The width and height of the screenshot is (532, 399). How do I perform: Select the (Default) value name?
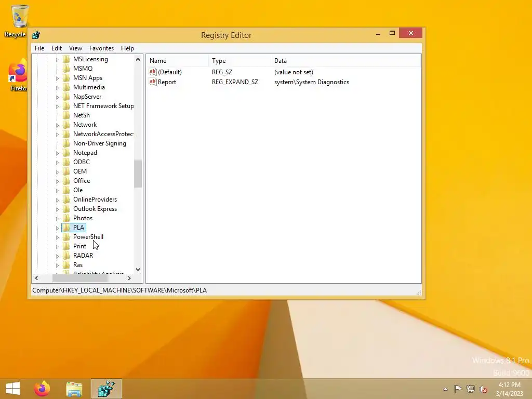170,72
